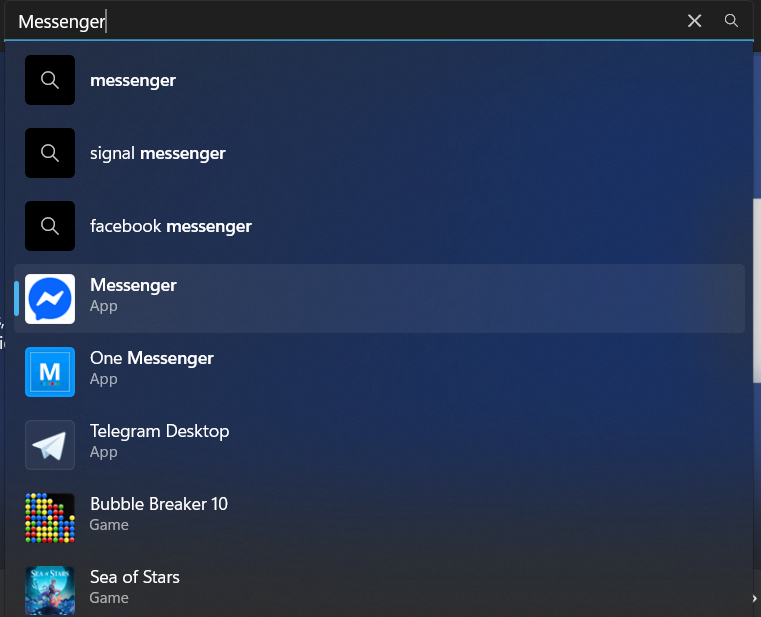Click inside the Messenger search input field

(340, 21)
